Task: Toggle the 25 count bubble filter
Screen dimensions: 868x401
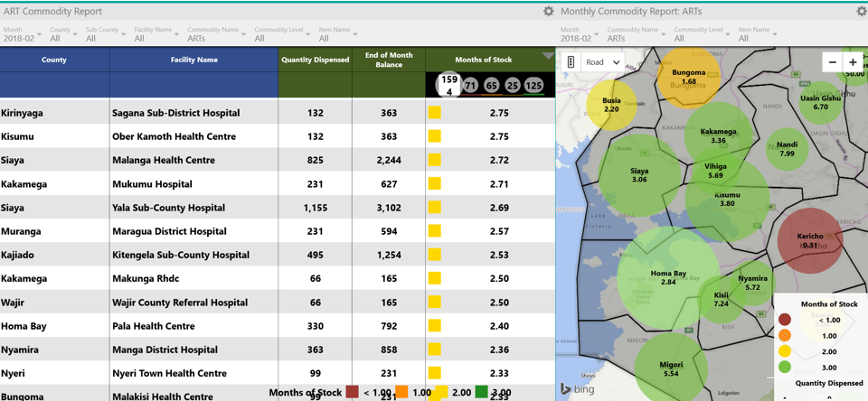Action: [513, 86]
